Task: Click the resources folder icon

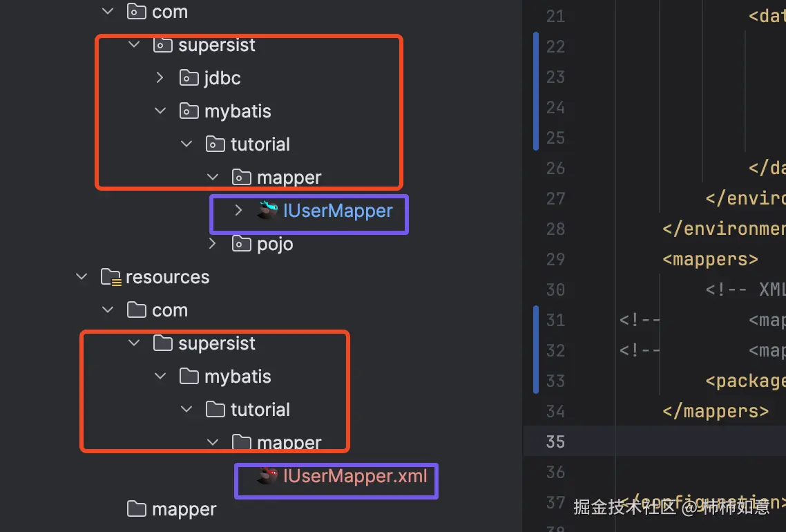Action: (x=111, y=276)
